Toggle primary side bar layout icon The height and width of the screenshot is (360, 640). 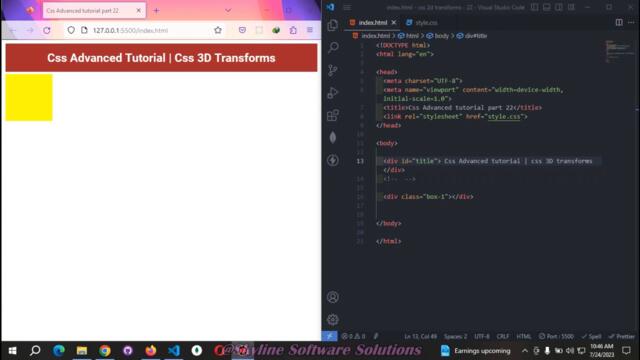coord(534,7)
